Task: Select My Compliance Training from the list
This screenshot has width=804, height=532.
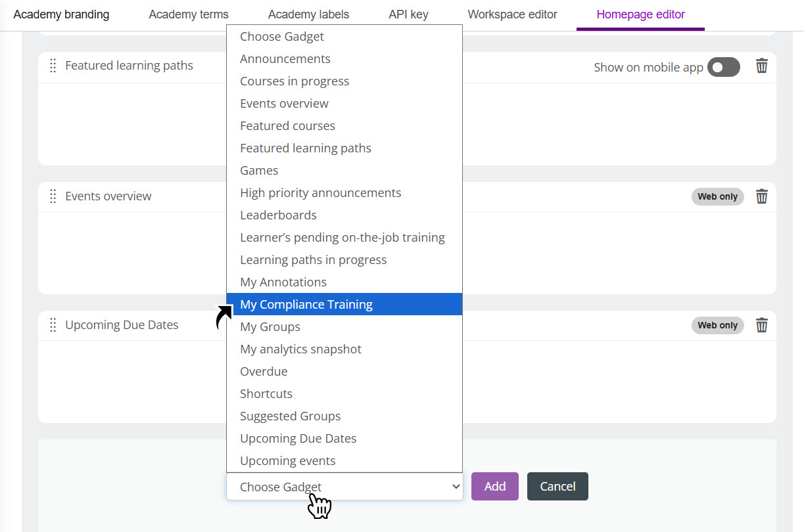Action: click(x=306, y=304)
